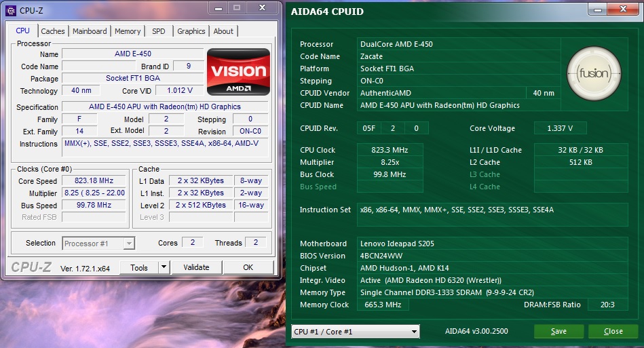This screenshot has height=348, width=644.
Task: Click the BIOS Version value '4BCN24WW'
Action: pos(381,256)
